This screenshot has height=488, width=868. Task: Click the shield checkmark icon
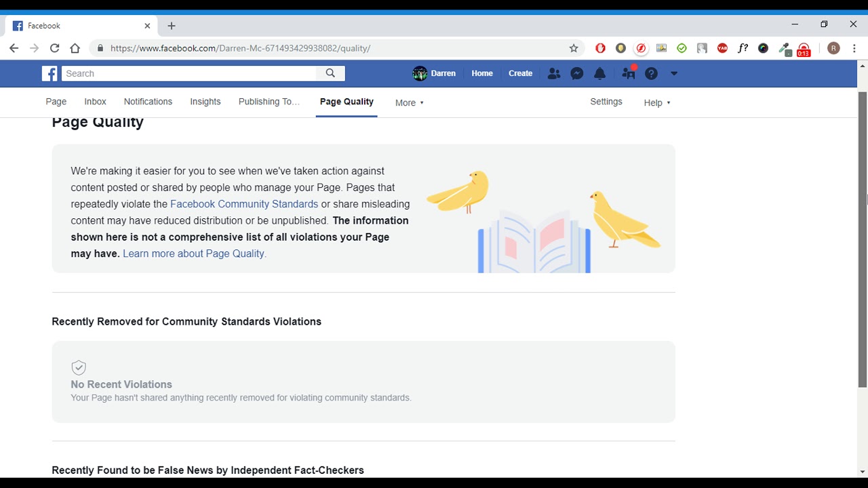(79, 367)
